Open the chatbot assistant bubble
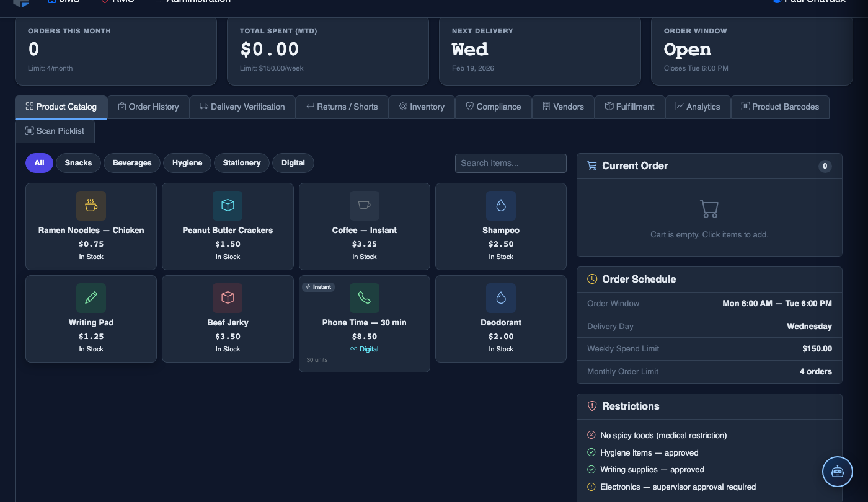 [838, 472]
